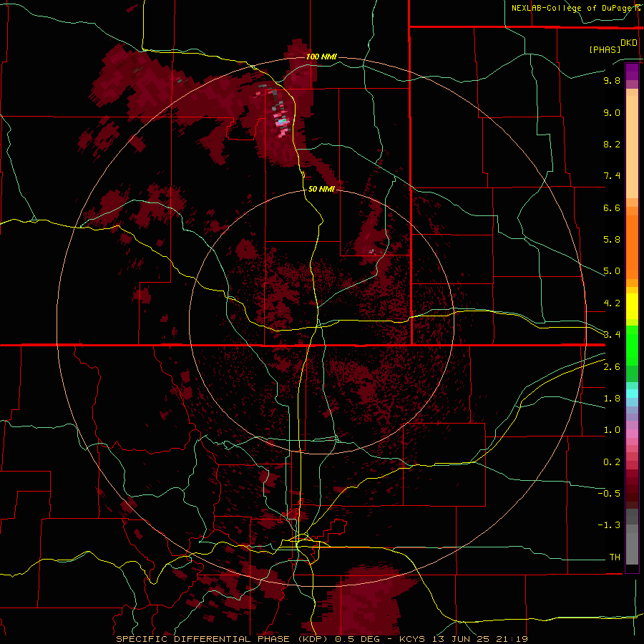Click the 7.4 scale value
Viewport: 644px width, 644px height.
tap(612, 176)
